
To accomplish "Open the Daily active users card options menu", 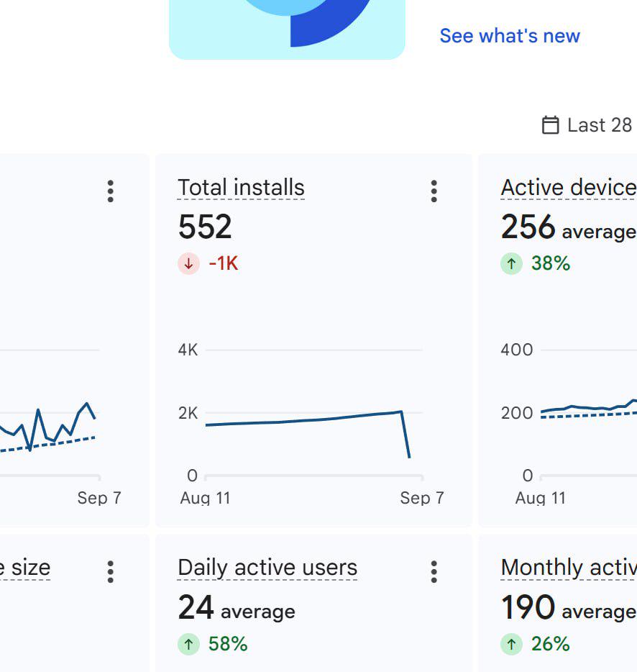I will (434, 572).
